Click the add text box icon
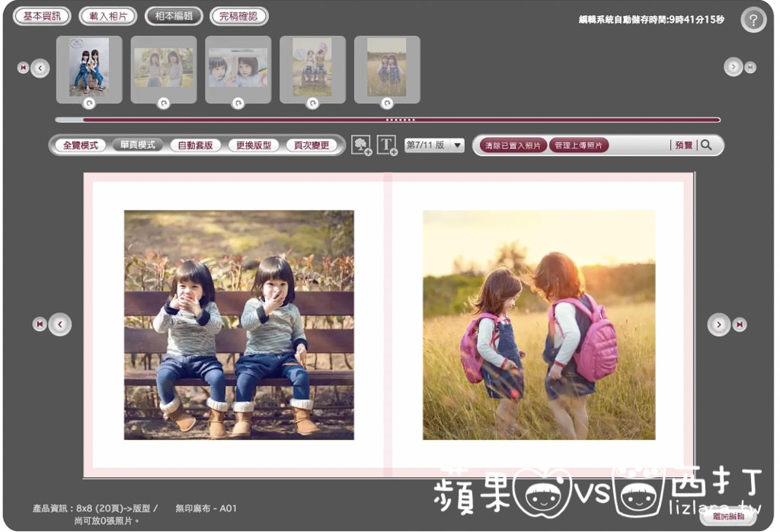This screenshot has width=780, height=532. (388, 145)
